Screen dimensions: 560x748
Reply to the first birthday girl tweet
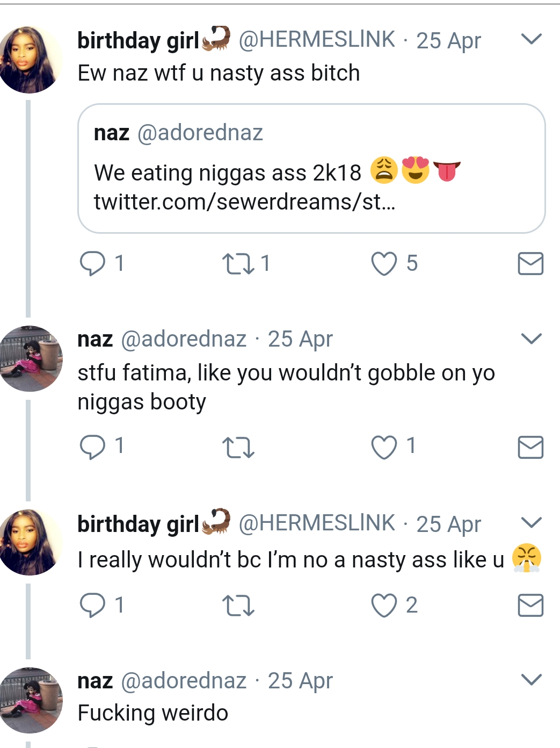click(93, 264)
